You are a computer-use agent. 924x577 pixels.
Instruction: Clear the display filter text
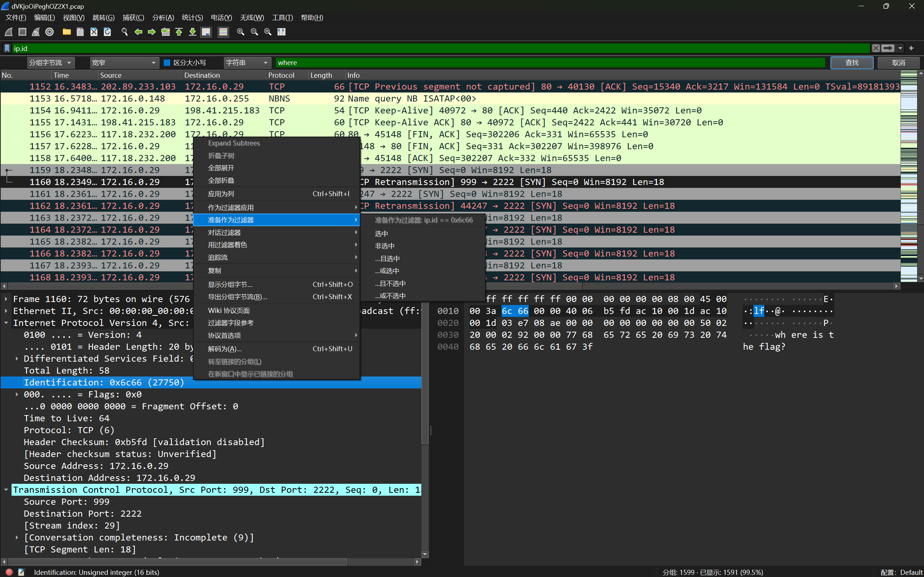(876, 48)
